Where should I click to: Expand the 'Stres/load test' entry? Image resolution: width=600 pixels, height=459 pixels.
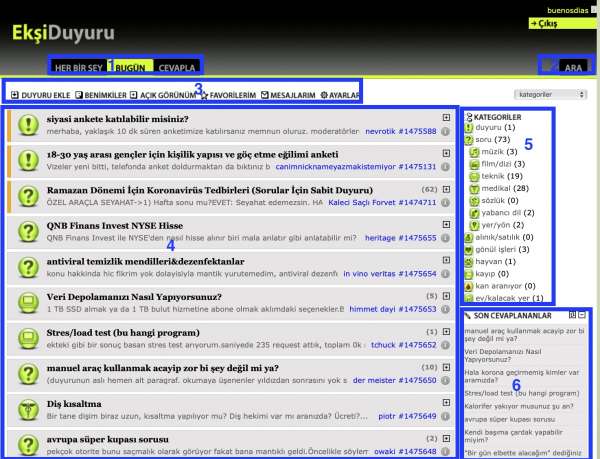click(446, 332)
